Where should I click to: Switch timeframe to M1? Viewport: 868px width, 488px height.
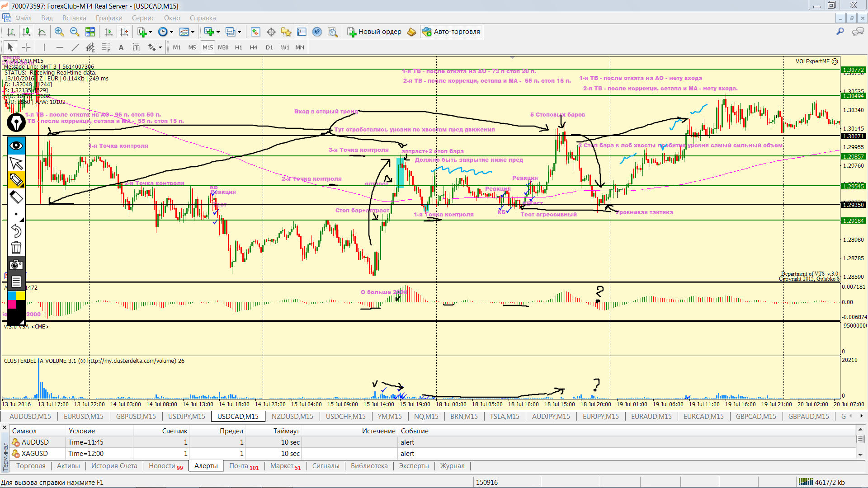pyautogui.click(x=177, y=47)
